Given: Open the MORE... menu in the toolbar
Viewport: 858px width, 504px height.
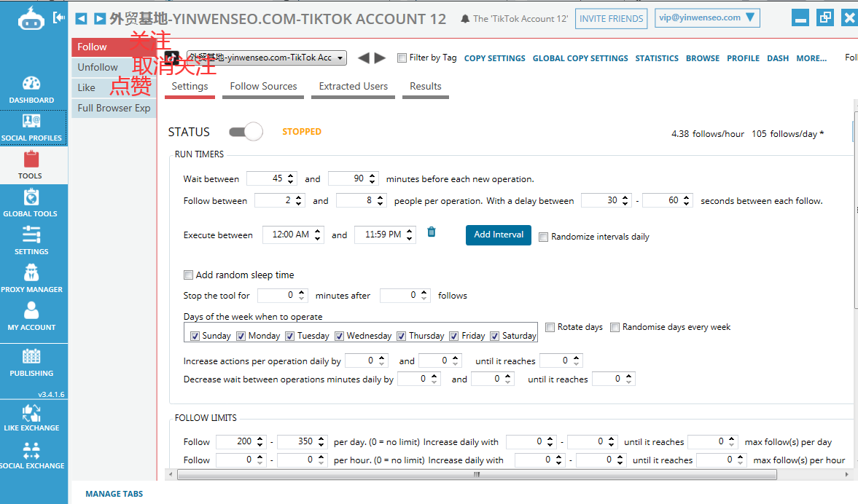Looking at the screenshot, I should pyautogui.click(x=811, y=58).
